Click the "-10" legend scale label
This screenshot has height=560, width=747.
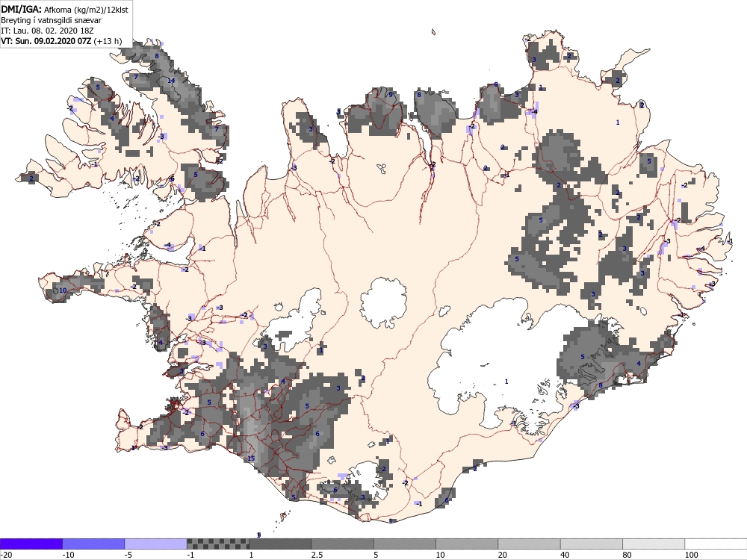pyautogui.click(x=68, y=555)
